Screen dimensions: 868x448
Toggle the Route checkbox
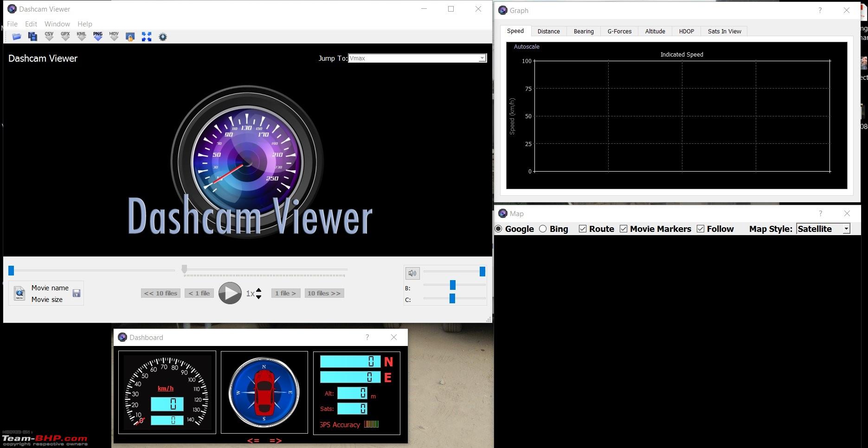(583, 229)
